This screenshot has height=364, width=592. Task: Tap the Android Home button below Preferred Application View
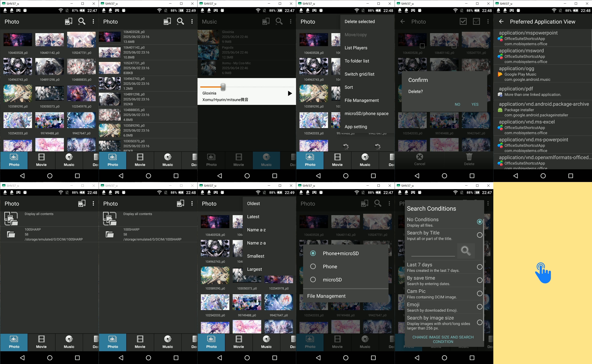(x=543, y=176)
